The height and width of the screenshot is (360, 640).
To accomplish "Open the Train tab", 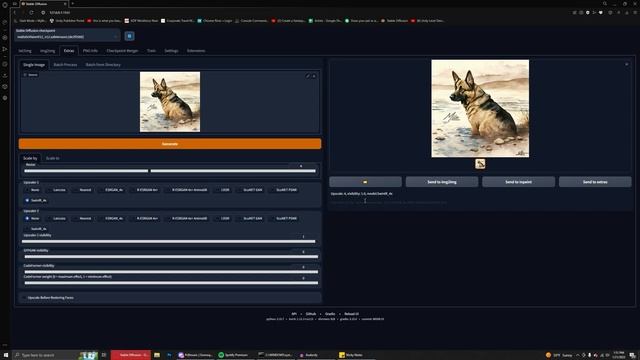I will 151,51.
